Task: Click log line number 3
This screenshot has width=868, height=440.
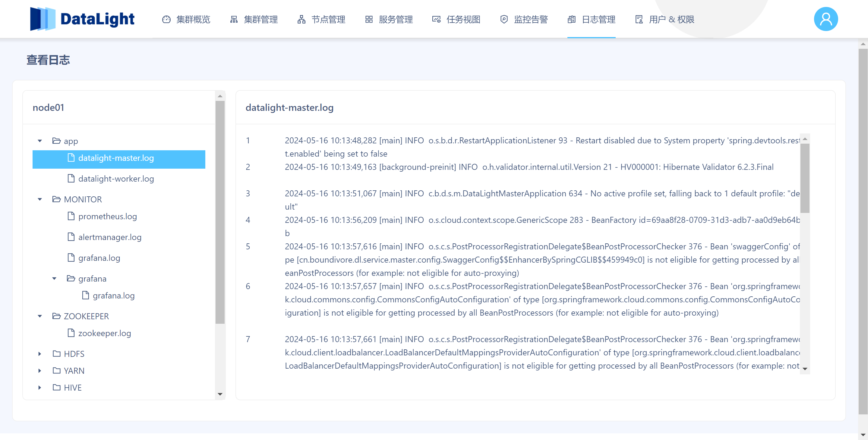Action: (x=248, y=193)
